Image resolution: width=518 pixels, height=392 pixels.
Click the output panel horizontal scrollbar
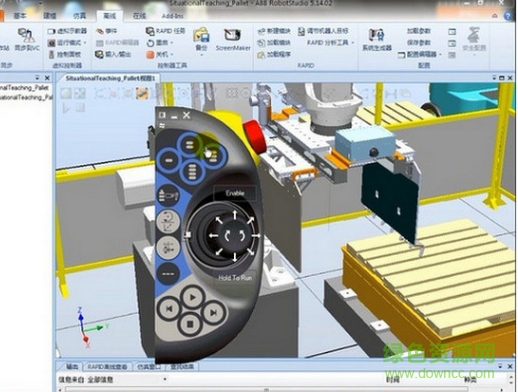pos(267,389)
